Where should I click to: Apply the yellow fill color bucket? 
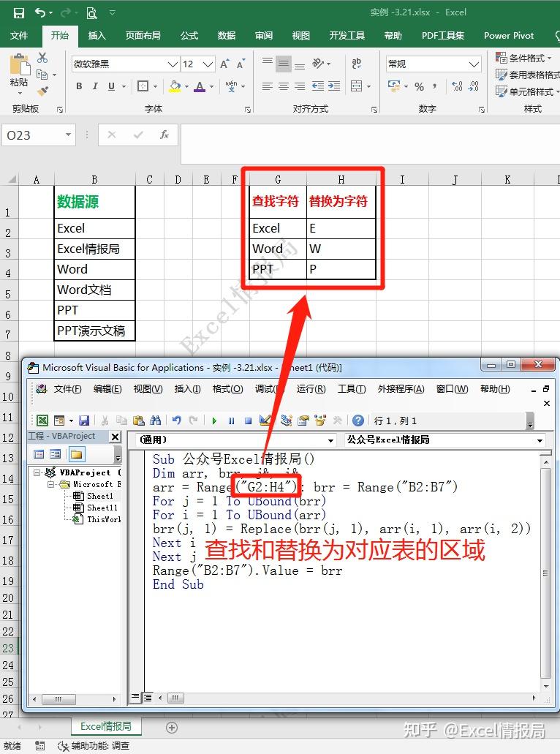point(175,86)
